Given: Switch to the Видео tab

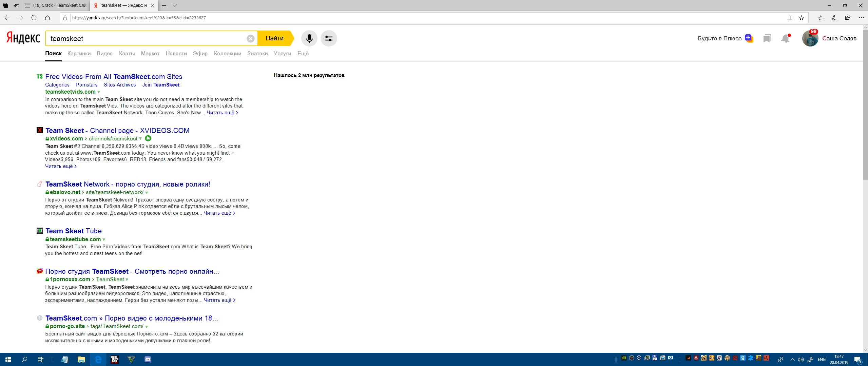Looking at the screenshot, I should click(x=104, y=53).
